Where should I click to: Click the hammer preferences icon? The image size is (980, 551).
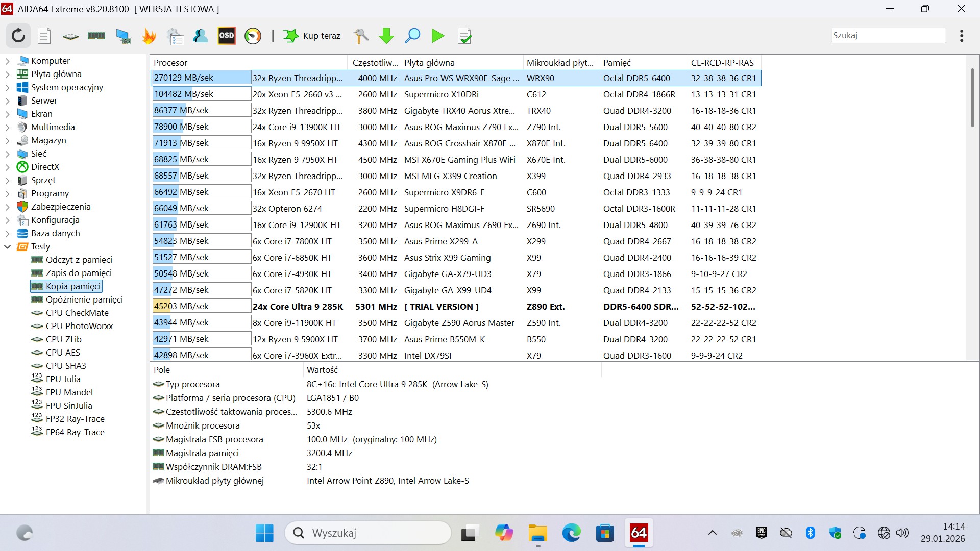(x=361, y=36)
